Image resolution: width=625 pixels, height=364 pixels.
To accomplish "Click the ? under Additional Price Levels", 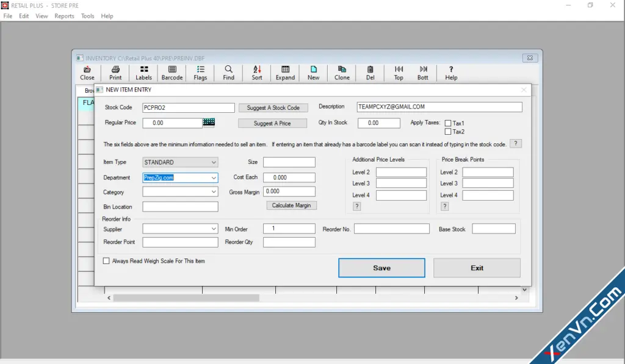I will click(x=356, y=206).
